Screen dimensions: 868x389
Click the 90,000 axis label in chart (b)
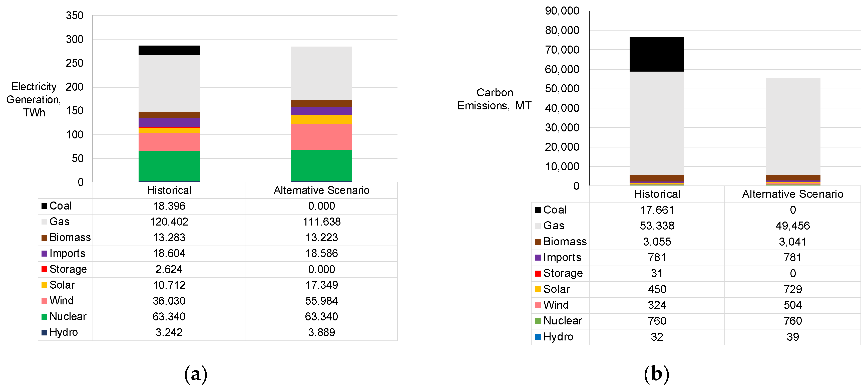coord(562,11)
